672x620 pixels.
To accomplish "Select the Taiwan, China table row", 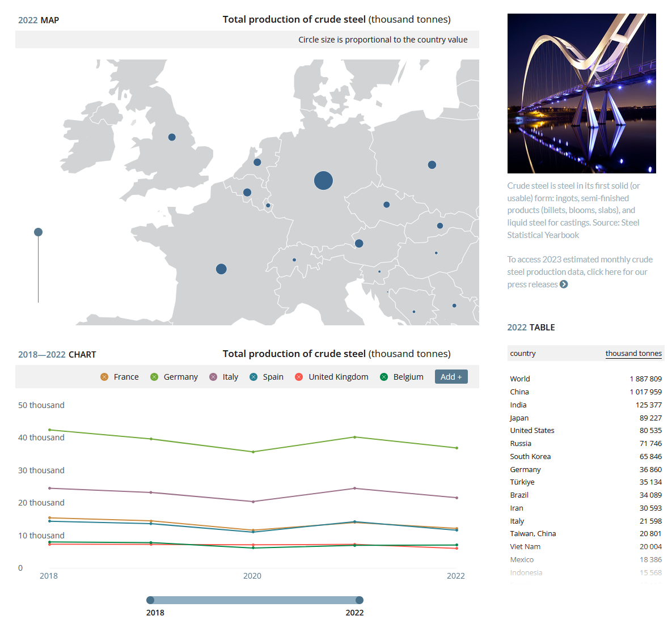I will pyautogui.click(x=585, y=533).
